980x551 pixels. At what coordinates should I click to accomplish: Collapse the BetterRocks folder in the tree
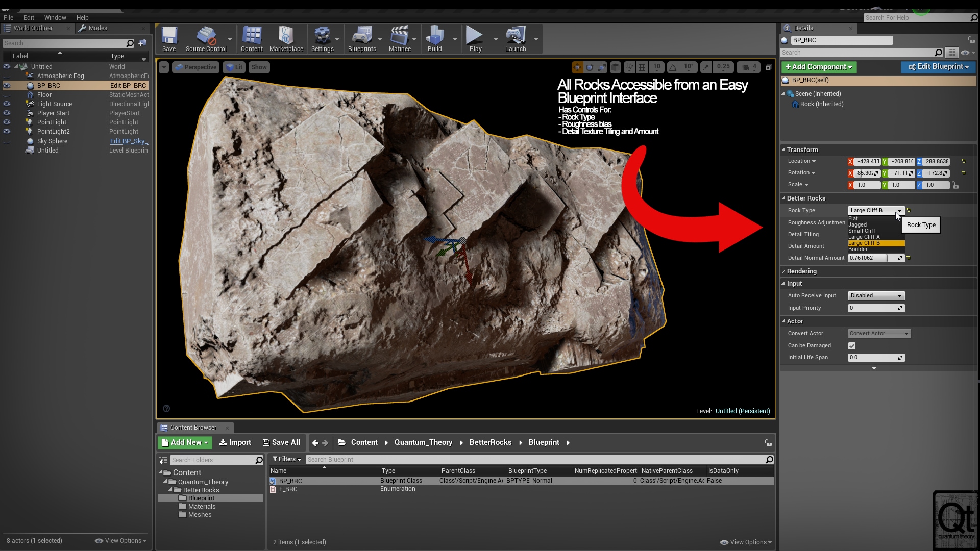pyautogui.click(x=171, y=490)
